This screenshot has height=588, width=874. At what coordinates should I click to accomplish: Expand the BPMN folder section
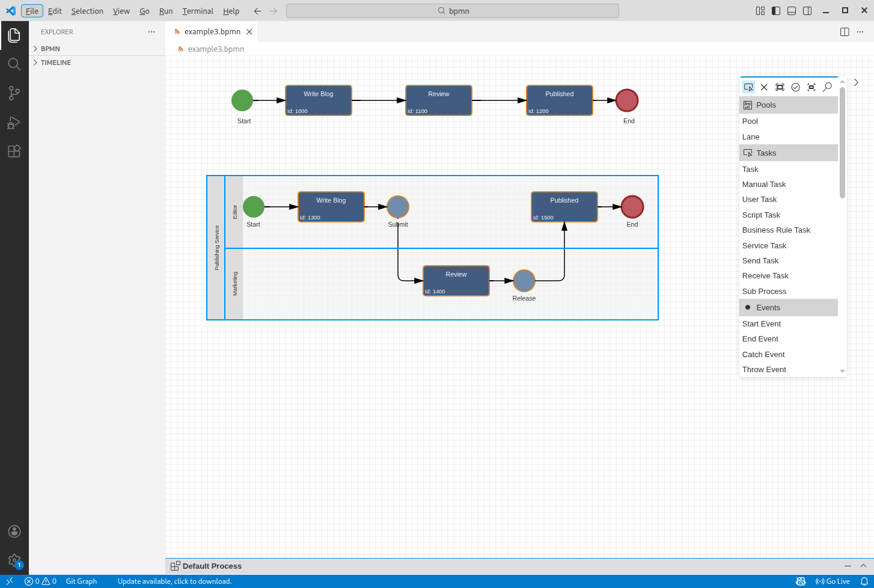tap(50, 49)
